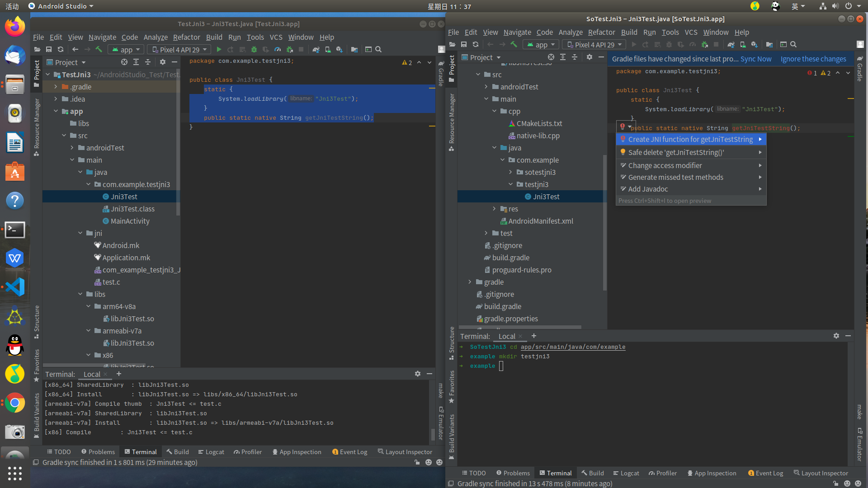Open AVD Manager icon in TestJni3 toolbar

(328, 50)
